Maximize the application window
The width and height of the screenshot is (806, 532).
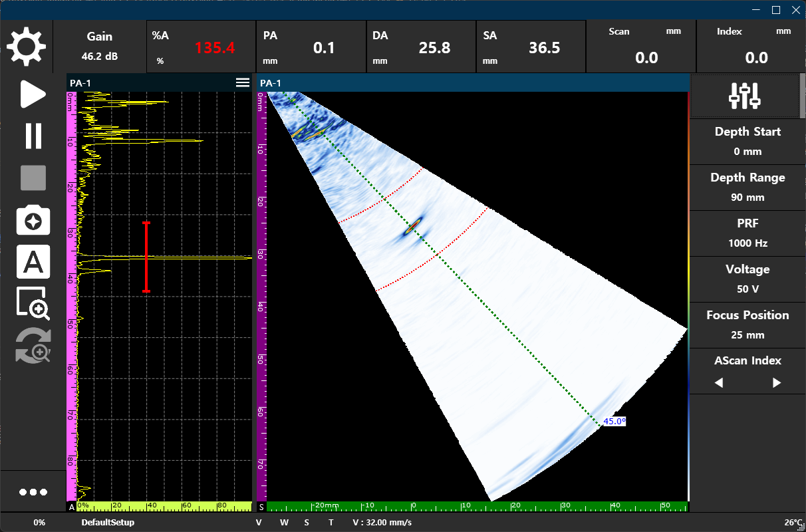pos(775,10)
